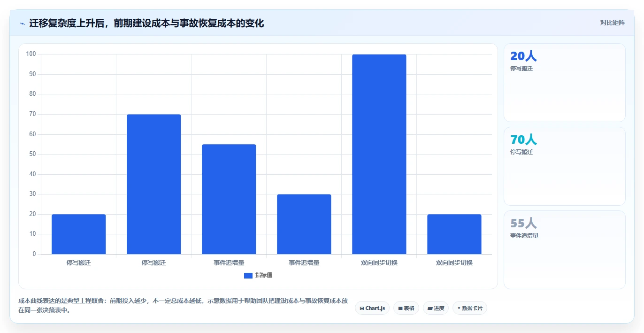Click the 表格 chip
Viewport: 644px width, 333px height.
pos(406,308)
